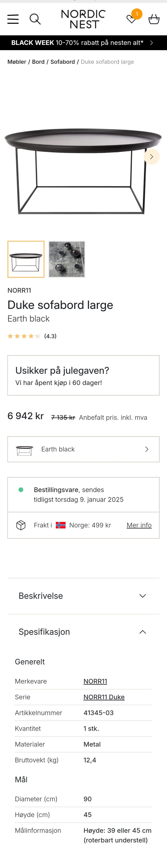This screenshot has width=167, height=868.
Task: Select first product thumbnail
Action: click(26, 259)
